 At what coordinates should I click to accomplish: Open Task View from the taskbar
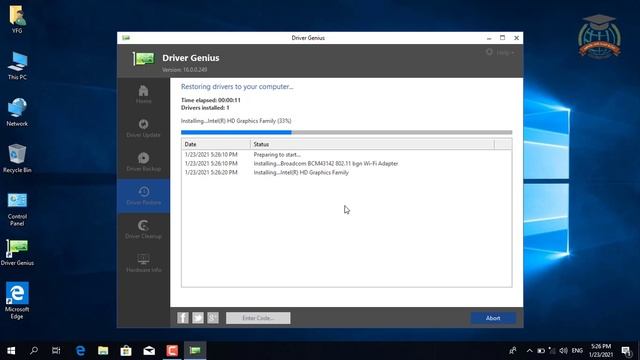click(x=56, y=350)
